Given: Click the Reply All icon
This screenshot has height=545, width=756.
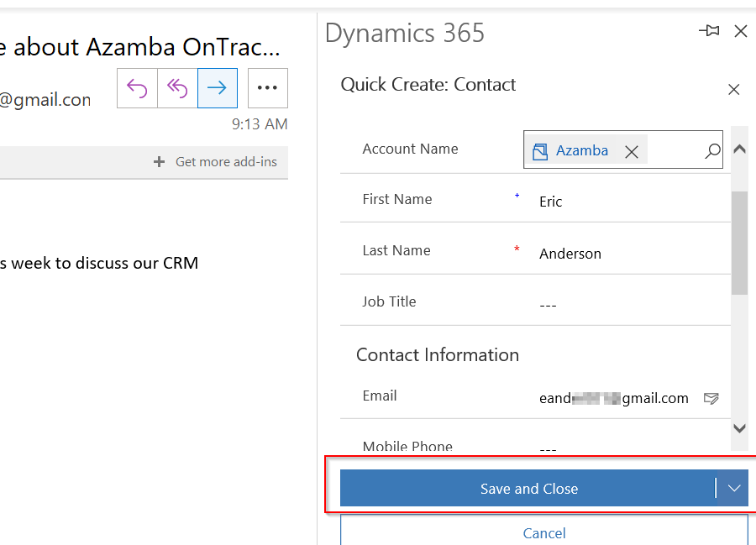Looking at the screenshot, I should (x=177, y=88).
